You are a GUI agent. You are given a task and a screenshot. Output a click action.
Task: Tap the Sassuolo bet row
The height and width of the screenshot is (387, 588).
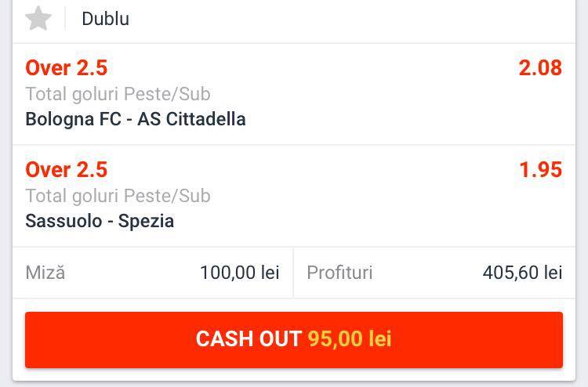click(294, 196)
